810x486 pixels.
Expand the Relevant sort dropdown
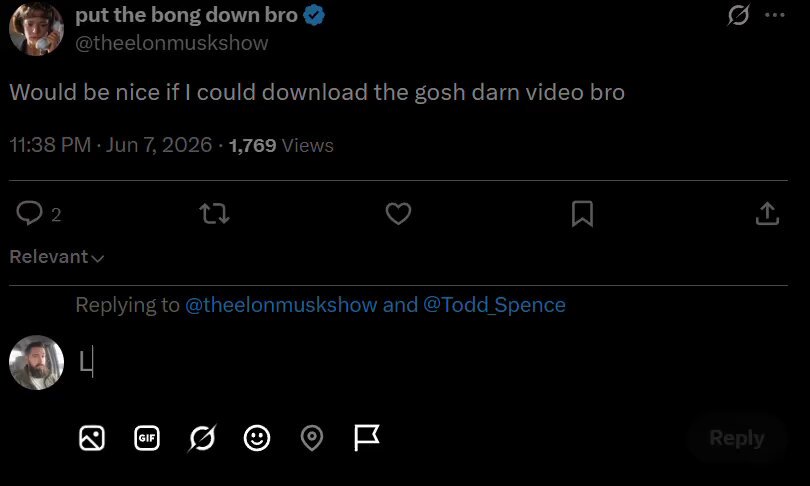click(x=57, y=257)
